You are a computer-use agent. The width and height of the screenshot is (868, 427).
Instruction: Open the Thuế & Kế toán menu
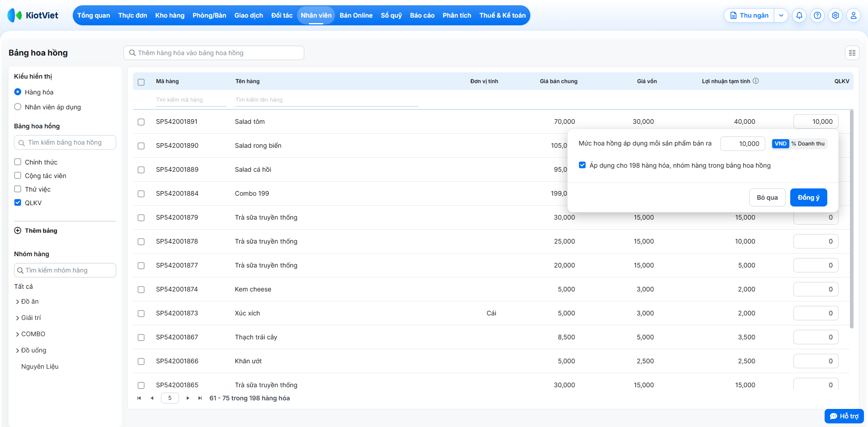point(502,15)
